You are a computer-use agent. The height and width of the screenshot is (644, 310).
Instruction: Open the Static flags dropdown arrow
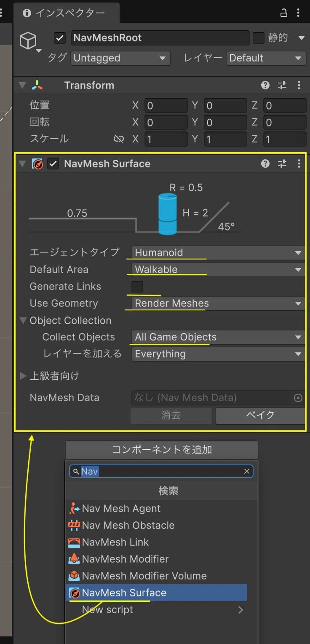click(301, 38)
